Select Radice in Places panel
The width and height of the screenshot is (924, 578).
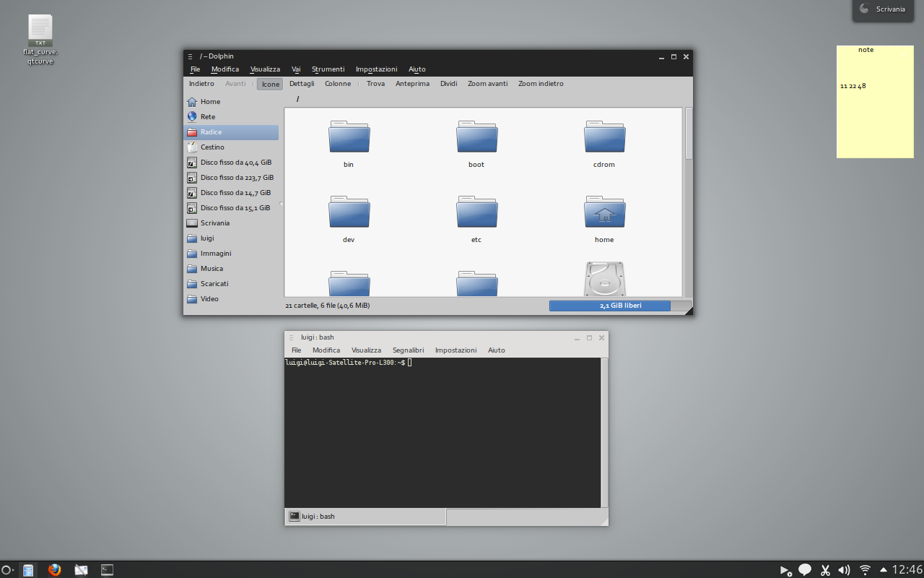[231, 132]
